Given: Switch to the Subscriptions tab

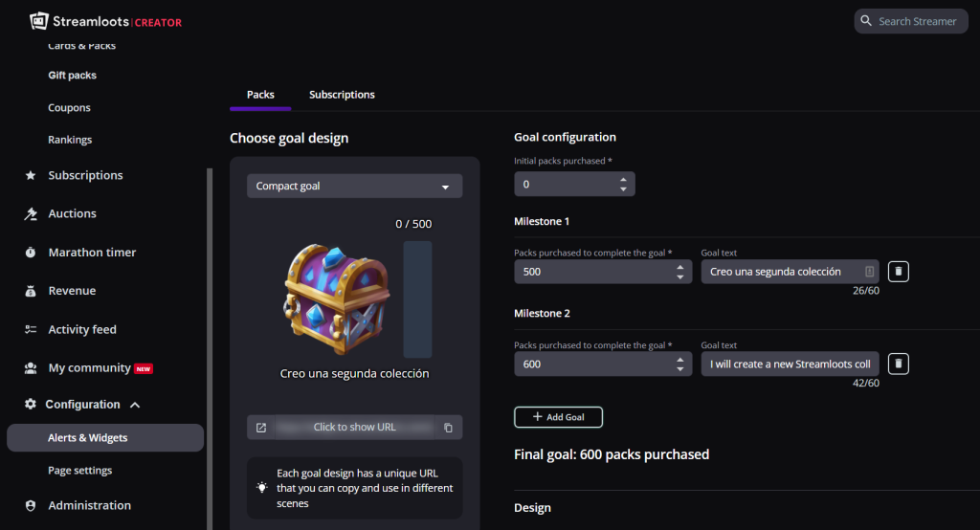Looking at the screenshot, I should pyautogui.click(x=342, y=95).
